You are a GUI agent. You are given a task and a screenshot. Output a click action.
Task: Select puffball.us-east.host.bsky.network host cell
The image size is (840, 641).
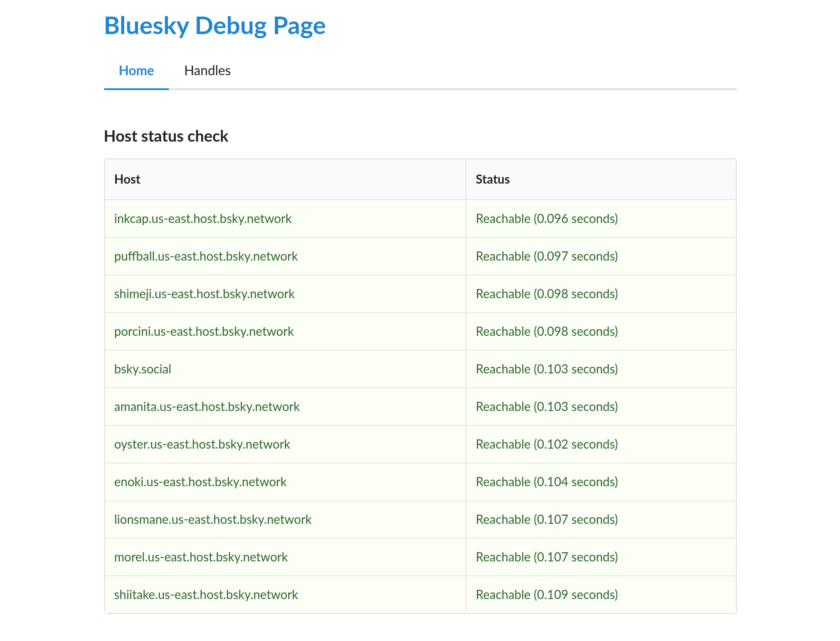tap(285, 256)
